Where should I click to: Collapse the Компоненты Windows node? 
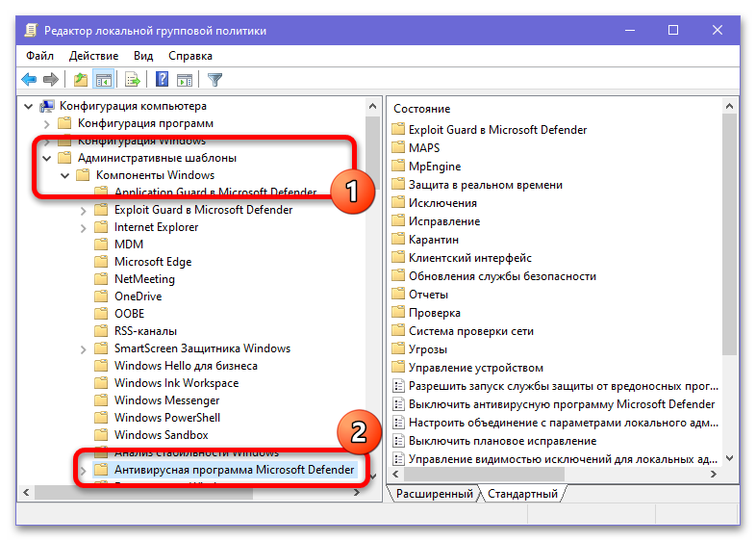(x=65, y=175)
